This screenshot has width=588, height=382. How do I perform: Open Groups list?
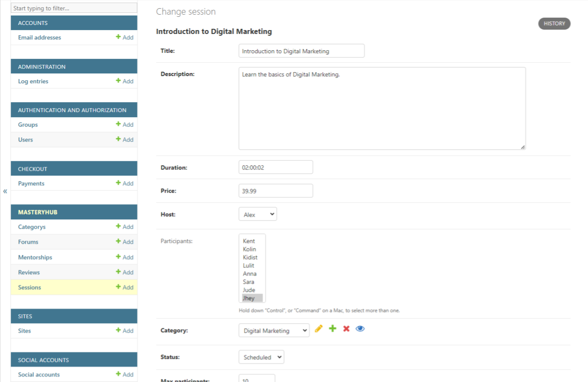pos(28,124)
